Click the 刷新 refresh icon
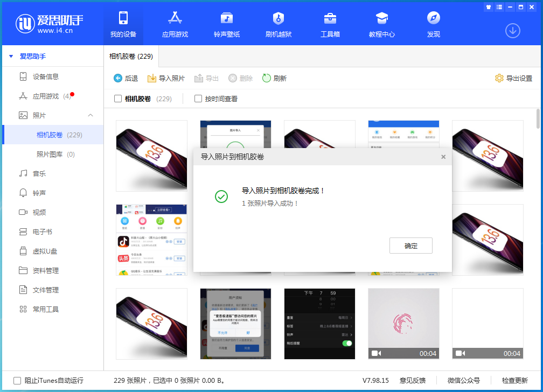This screenshot has width=543, height=392. tap(267, 79)
